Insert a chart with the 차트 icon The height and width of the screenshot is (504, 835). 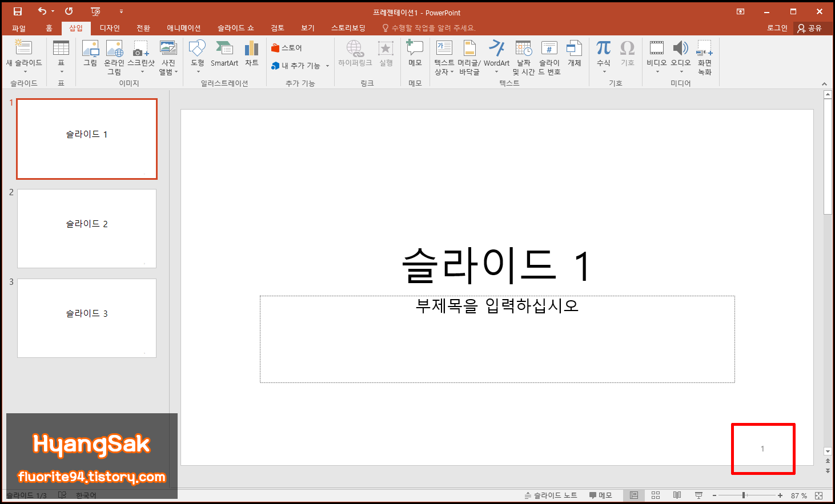pyautogui.click(x=252, y=54)
